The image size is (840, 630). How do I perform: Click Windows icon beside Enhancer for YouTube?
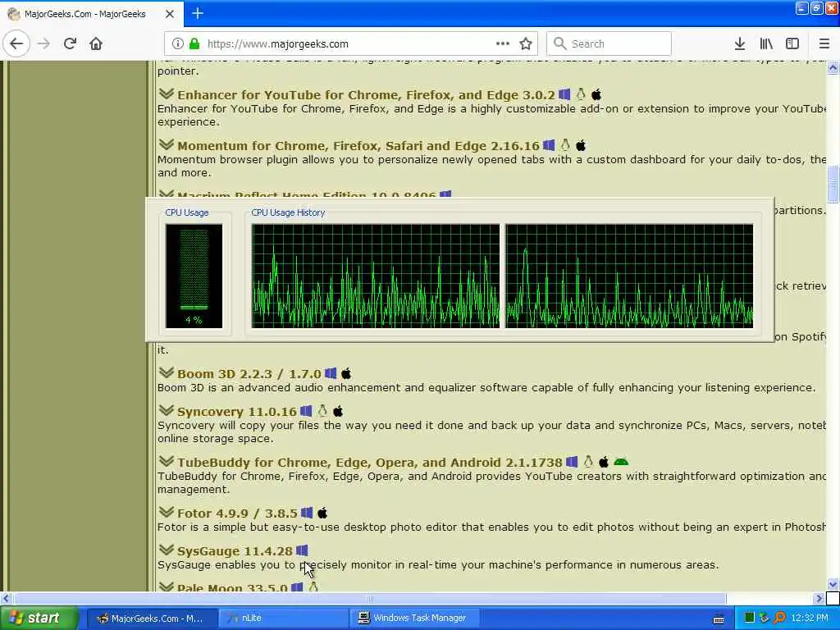tap(564, 94)
